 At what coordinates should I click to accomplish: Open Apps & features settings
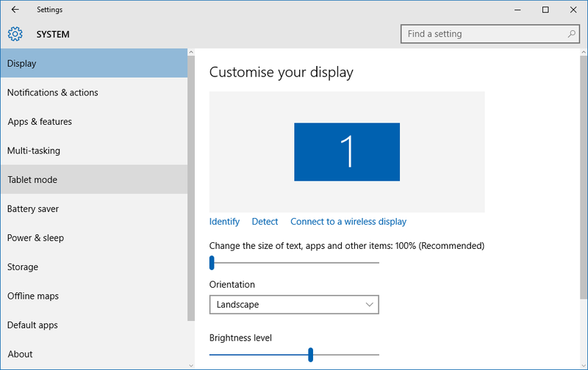(x=94, y=122)
